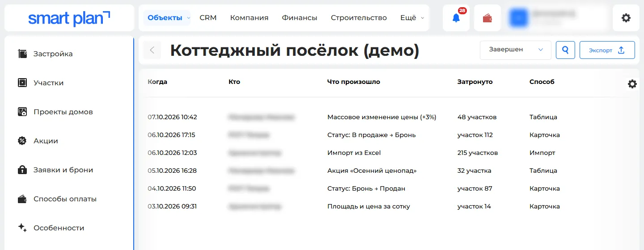Click the Акции percent icon

[x=22, y=141]
